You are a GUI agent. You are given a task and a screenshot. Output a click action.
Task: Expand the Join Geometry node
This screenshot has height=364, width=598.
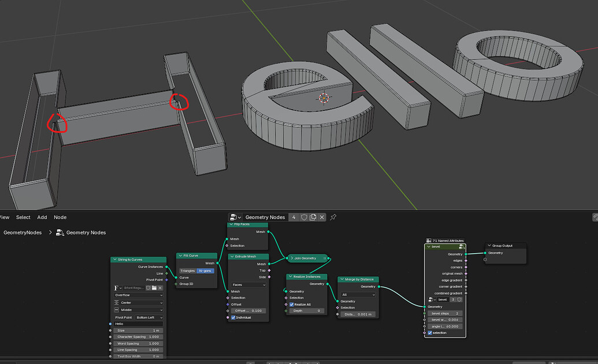(292, 258)
